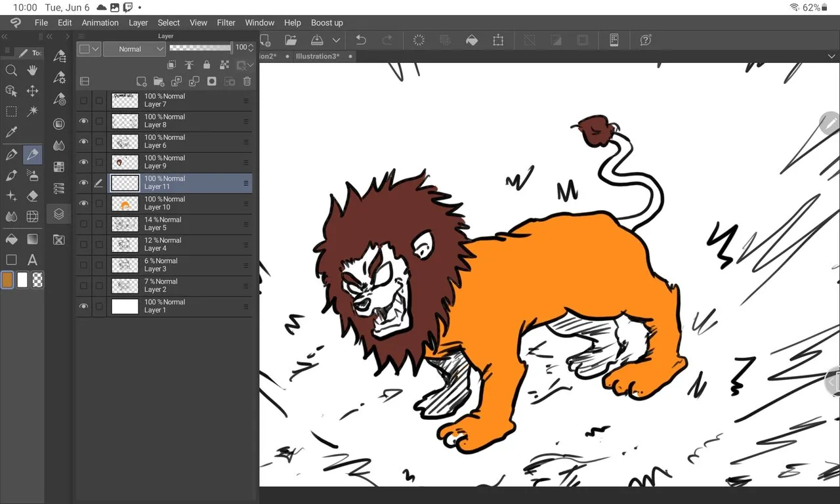Open the Normal blending mode dropdown

coord(134,49)
